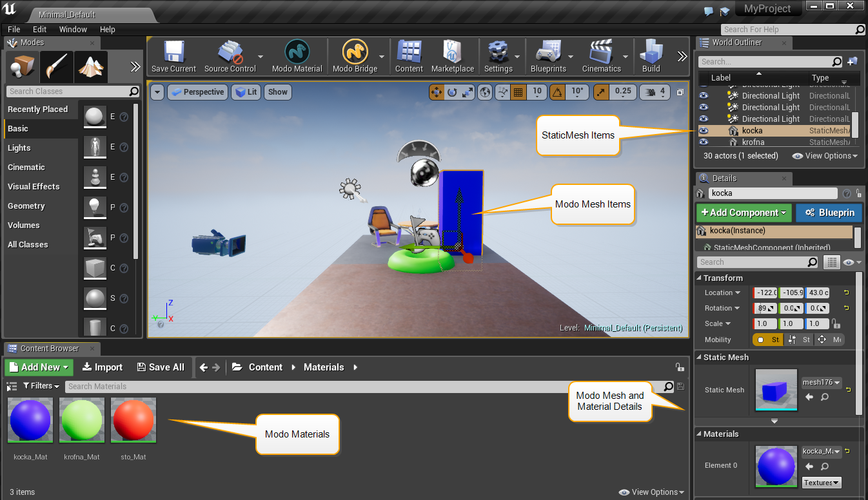The image size is (868, 500).
Task: Launch the Modo Bridge tool
Action: (x=354, y=56)
